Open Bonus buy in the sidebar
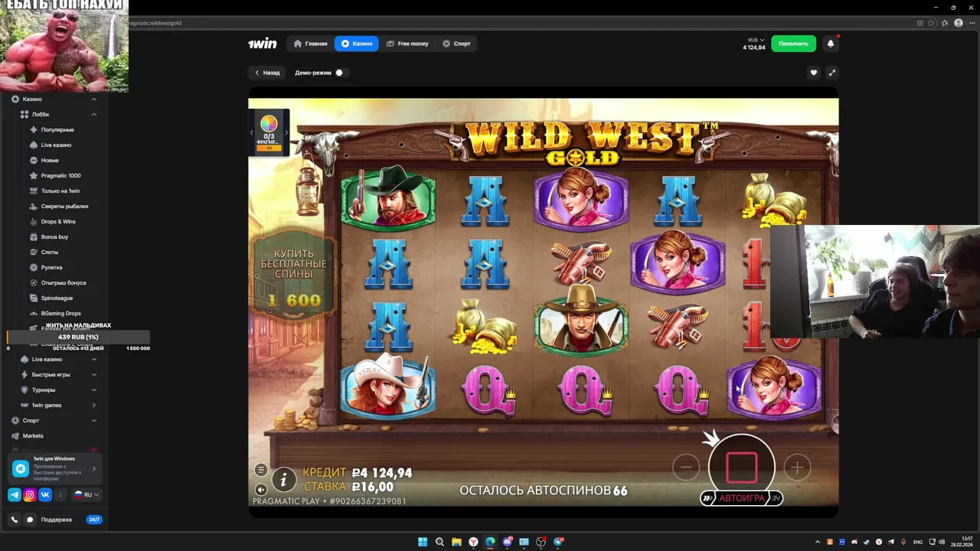This screenshot has height=551, width=980. [x=54, y=236]
